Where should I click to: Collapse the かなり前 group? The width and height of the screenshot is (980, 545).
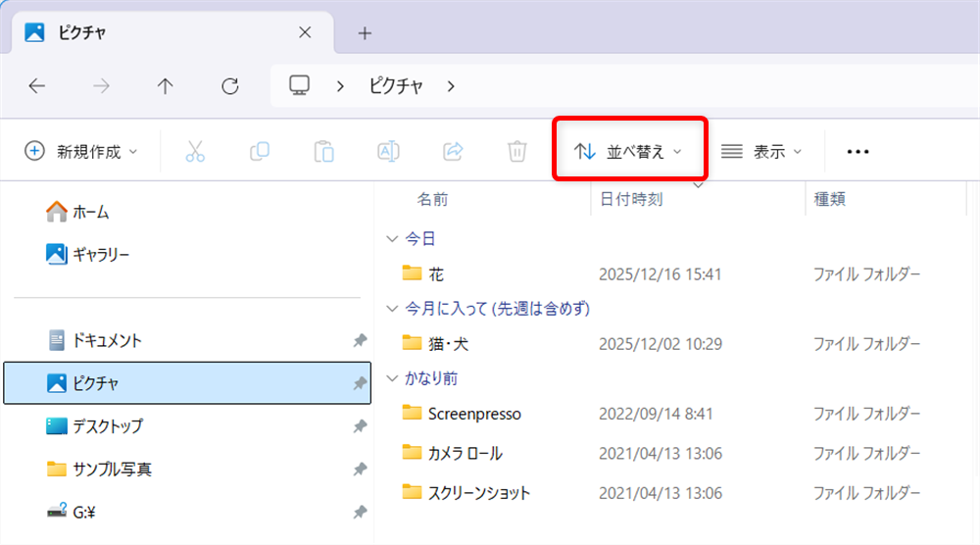click(393, 378)
